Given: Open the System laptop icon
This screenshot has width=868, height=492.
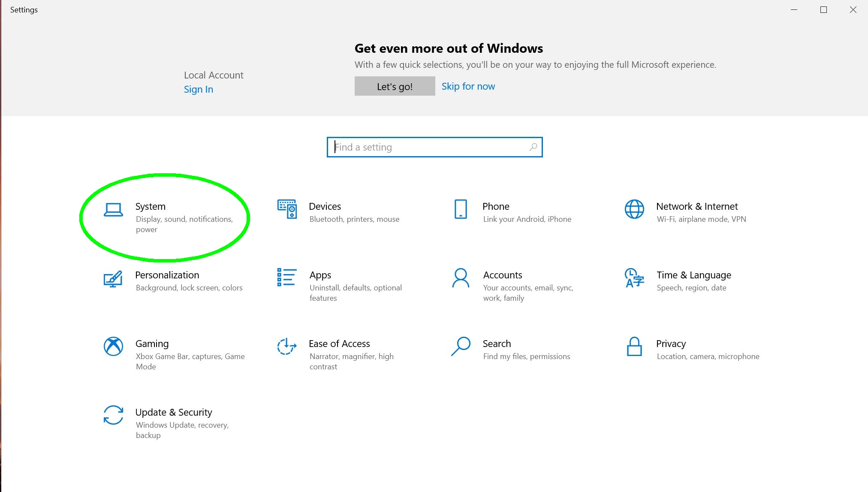Looking at the screenshot, I should (x=113, y=210).
